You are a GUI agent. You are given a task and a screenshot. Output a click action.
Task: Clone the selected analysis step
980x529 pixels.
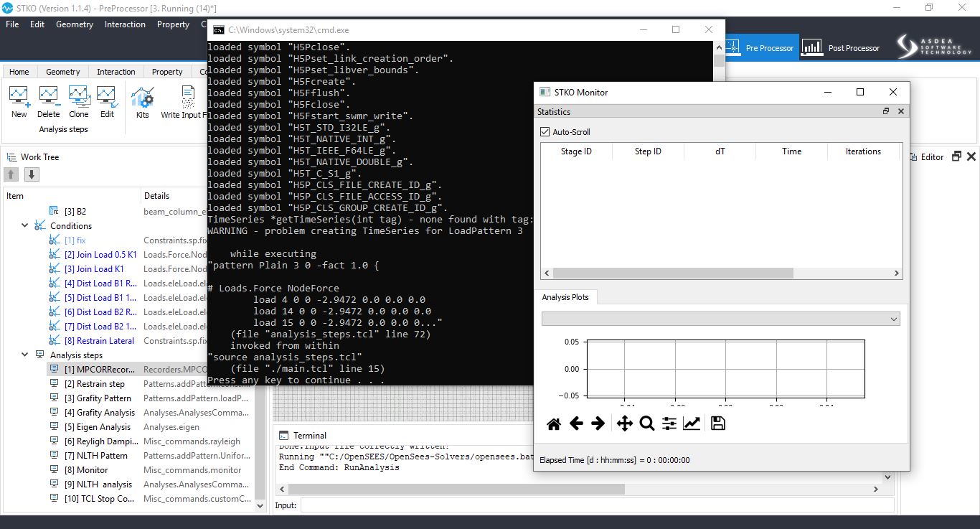(79, 103)
